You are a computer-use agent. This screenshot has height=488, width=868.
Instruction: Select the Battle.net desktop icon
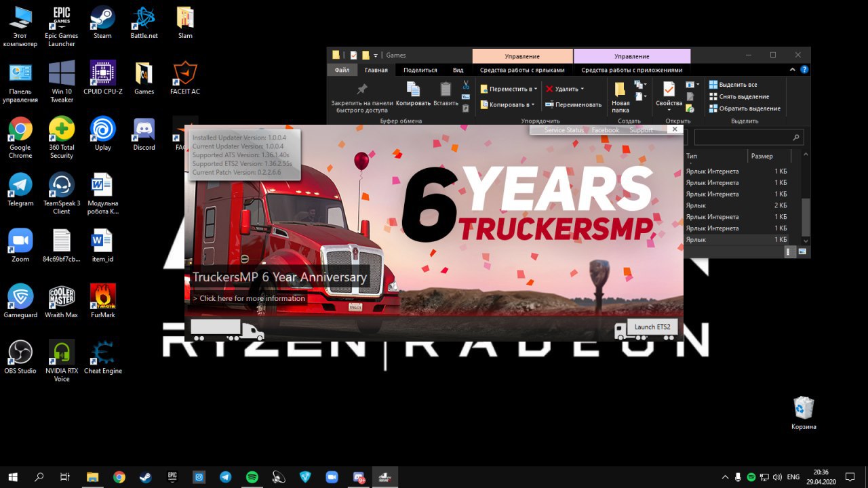click(144, 22)
